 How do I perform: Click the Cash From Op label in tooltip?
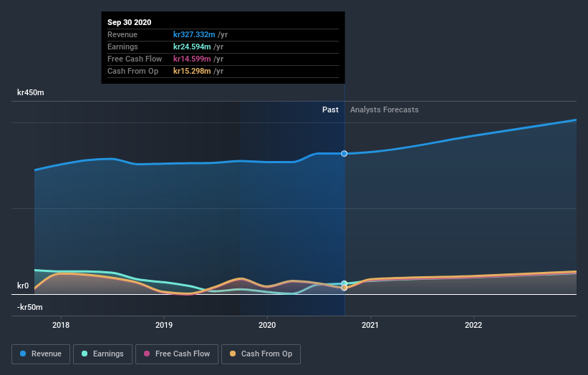tap(132, 71)
